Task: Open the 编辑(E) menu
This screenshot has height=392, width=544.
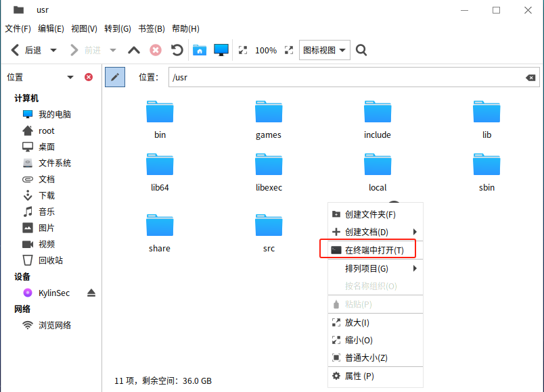Action: pyautogui.click(x=51, y=28)
